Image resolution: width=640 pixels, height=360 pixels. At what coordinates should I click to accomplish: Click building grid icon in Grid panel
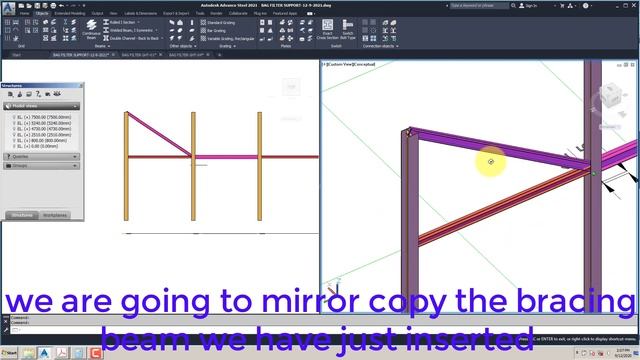8,22
